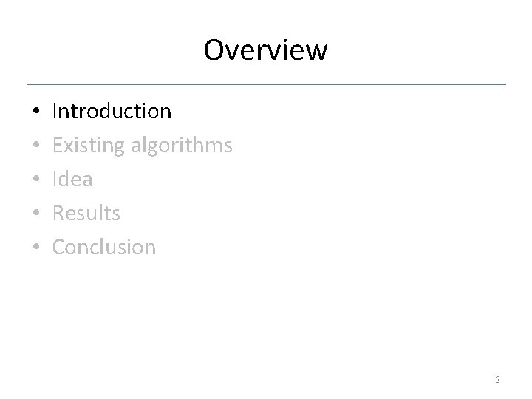
Task: Click the final w in Overview
Action: click(x=316, y=53)
